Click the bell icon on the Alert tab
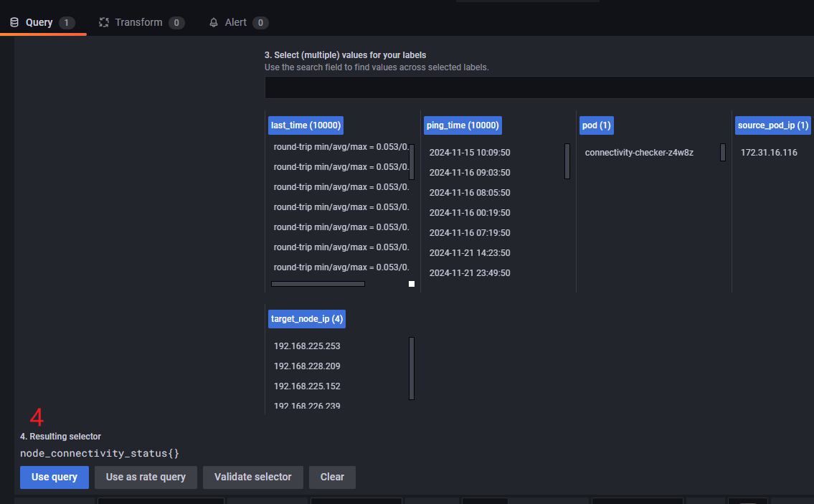The width and height of the screenshot is (814, 504). click(214, 23)
